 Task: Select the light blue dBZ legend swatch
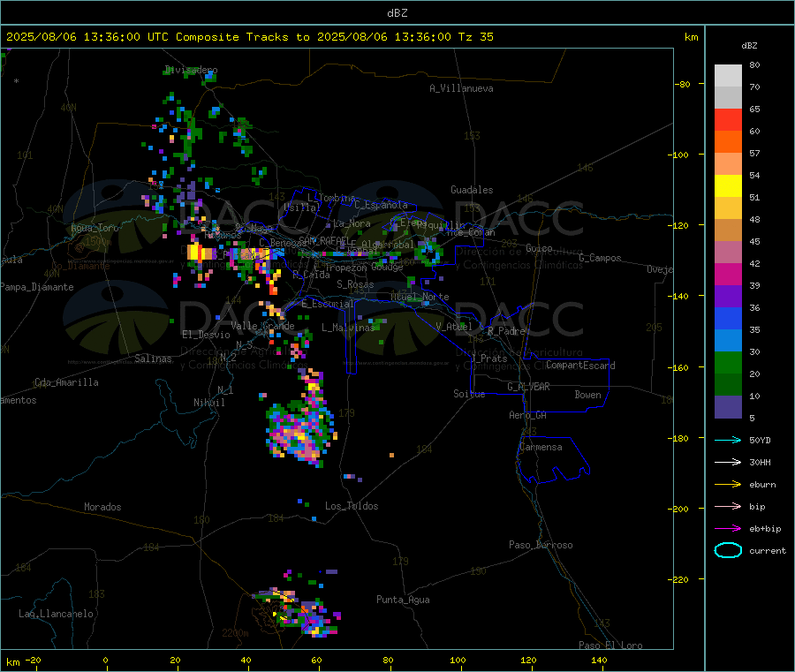(728, 341)
